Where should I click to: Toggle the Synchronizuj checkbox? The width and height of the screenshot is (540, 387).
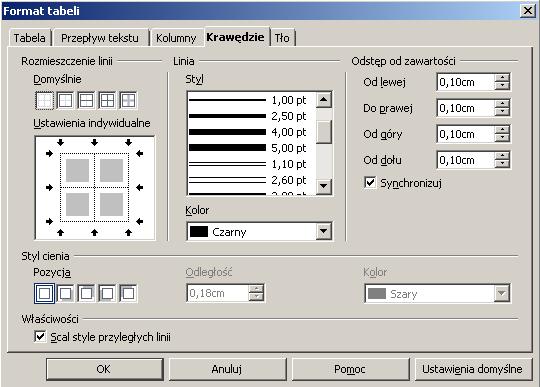tap(370, 182)
